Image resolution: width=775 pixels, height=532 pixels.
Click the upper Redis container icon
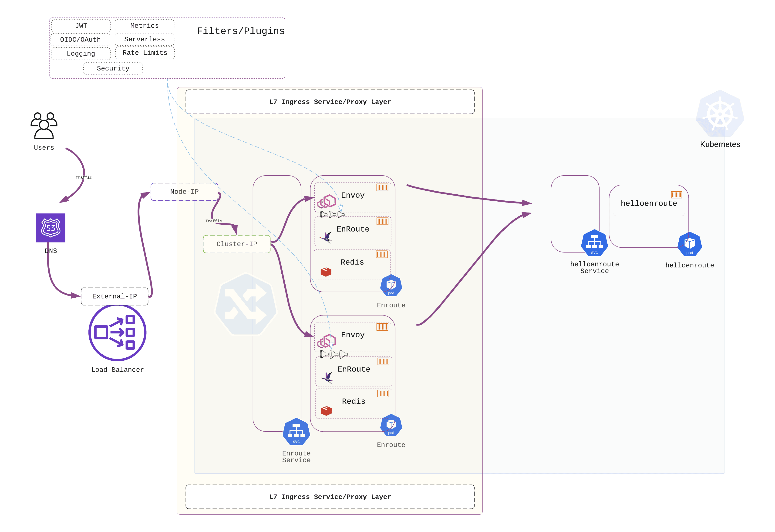pos(382,254)
